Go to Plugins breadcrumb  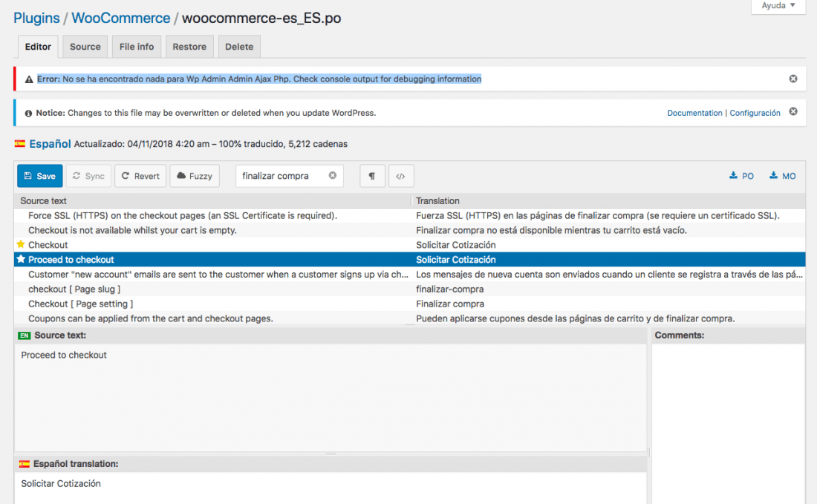click(x=36, y=18)
